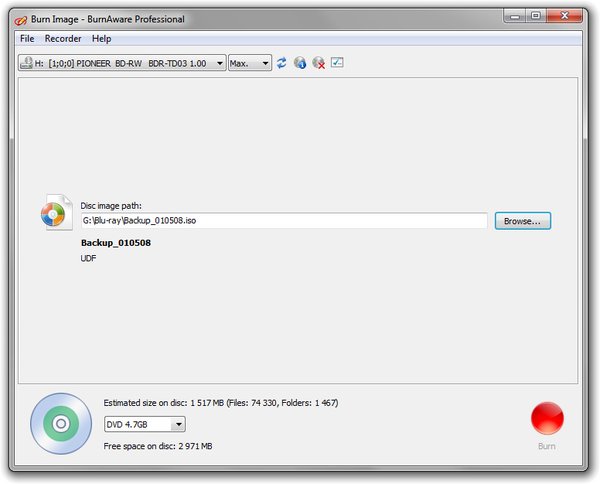Close the Burn Image window
The height and width of the screenshot is (484, 600).
point(564,16)
